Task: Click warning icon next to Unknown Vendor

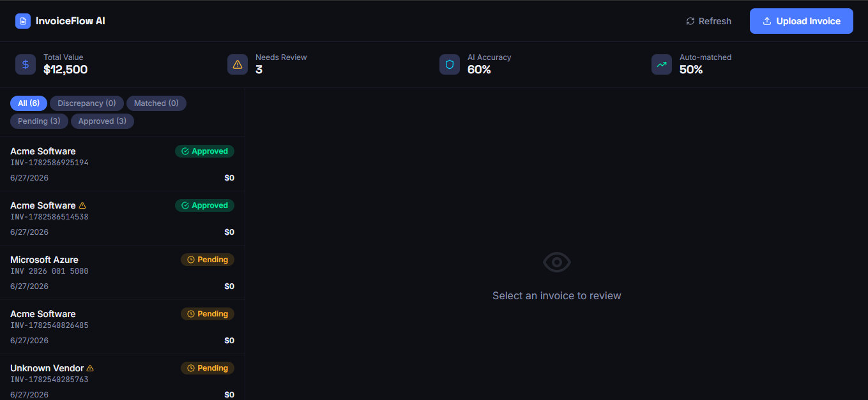Action: tap(90, 368)
